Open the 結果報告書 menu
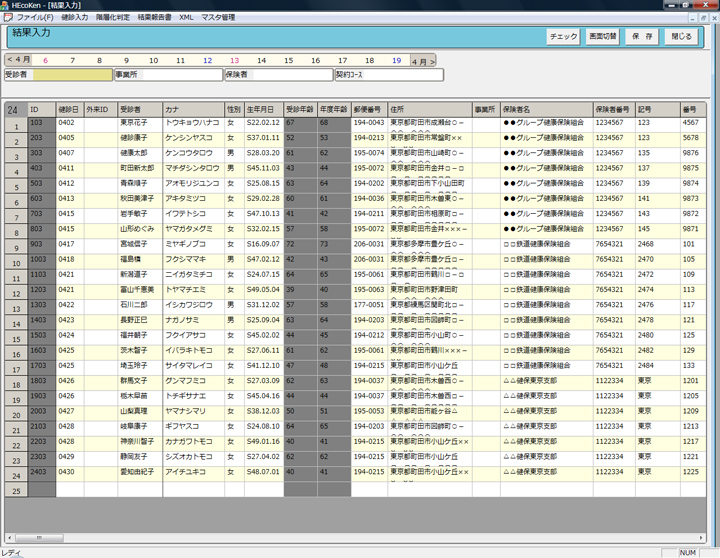Image resolution: width=720 pixels, height=558 pixels. (x=154, y=18)
